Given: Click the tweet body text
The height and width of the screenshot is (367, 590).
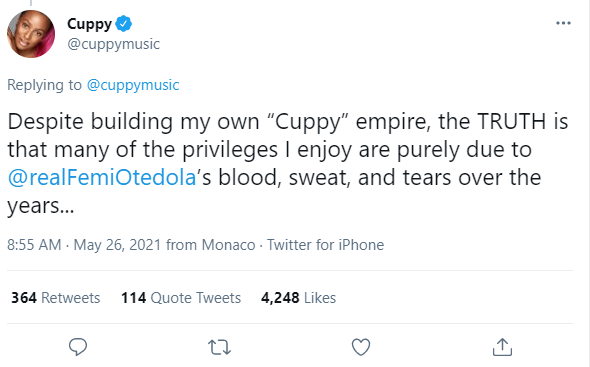Looking at the screenshot, I should (x=288, y=163).
